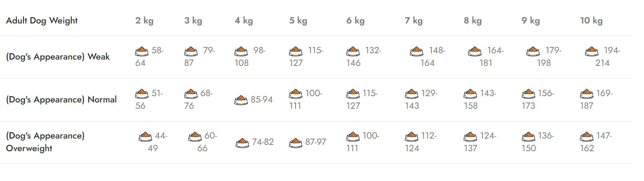Click the food bowl icon beside 115-127 in Weak row
The width and height of the screenshot is (644, 181).
(296, 51)
